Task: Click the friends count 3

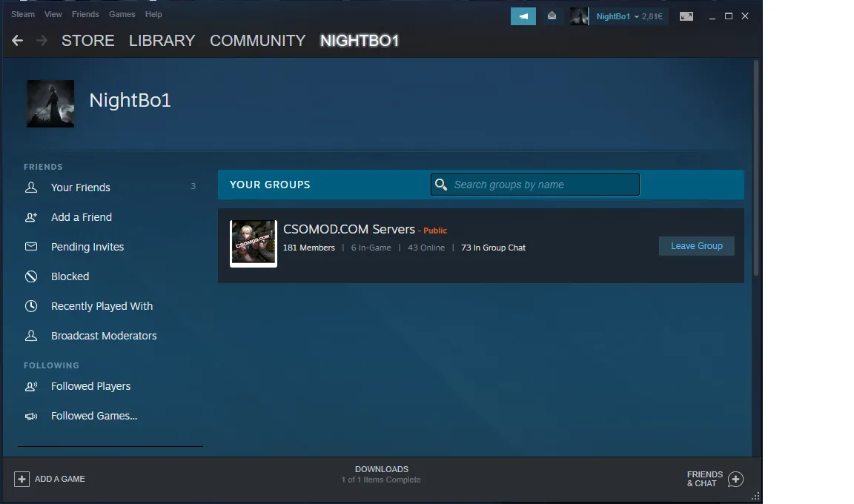Action: 193,186
